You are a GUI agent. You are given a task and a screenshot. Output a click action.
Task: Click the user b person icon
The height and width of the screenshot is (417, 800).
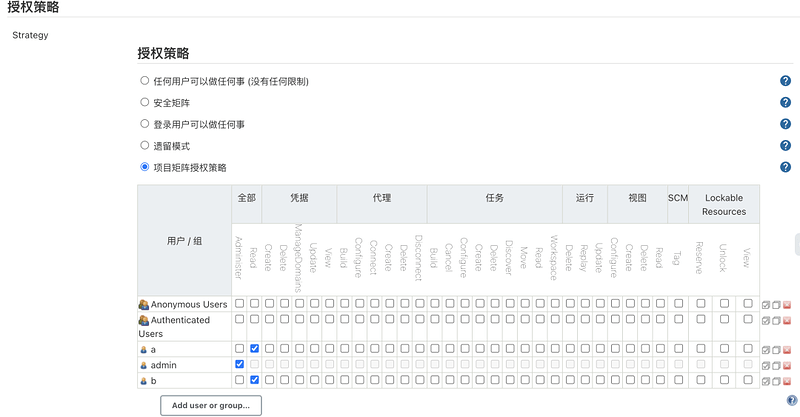[x=143, y=381]
